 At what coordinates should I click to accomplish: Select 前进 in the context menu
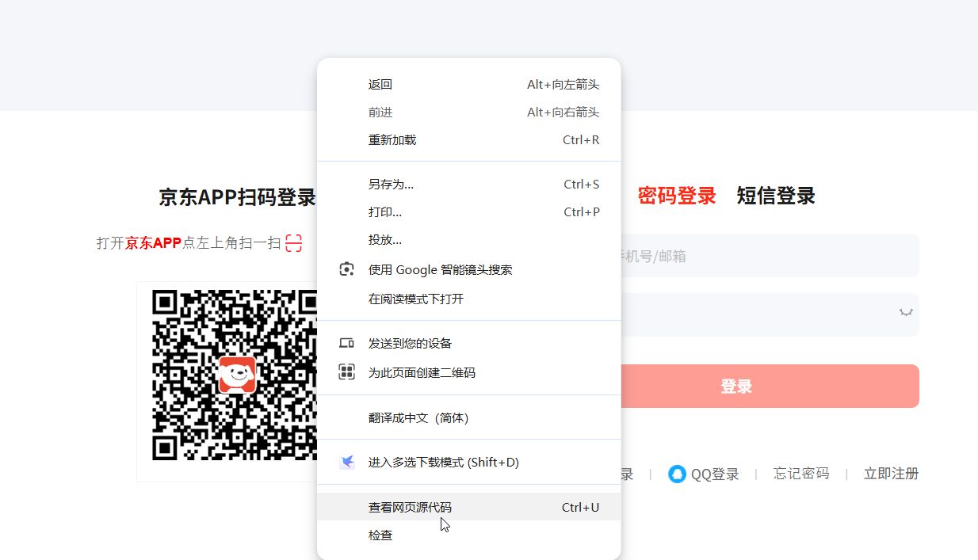[468, 112]
